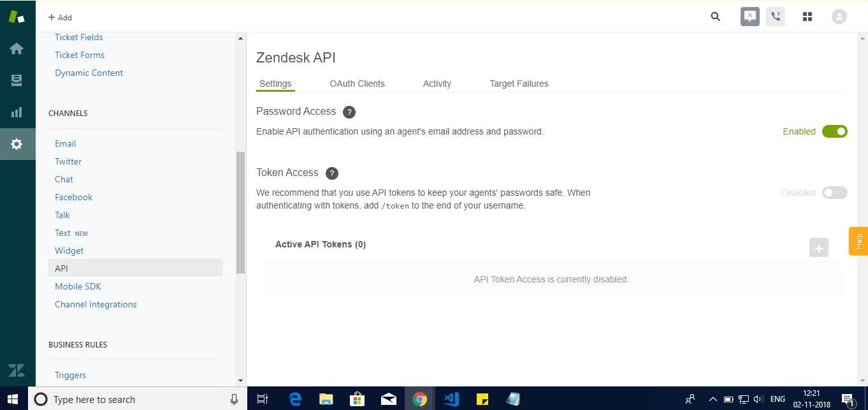The width and height of the screenshot is (868, 410).
Task: Expand the hidden tray icons chevron
Action: coord(713,399)
